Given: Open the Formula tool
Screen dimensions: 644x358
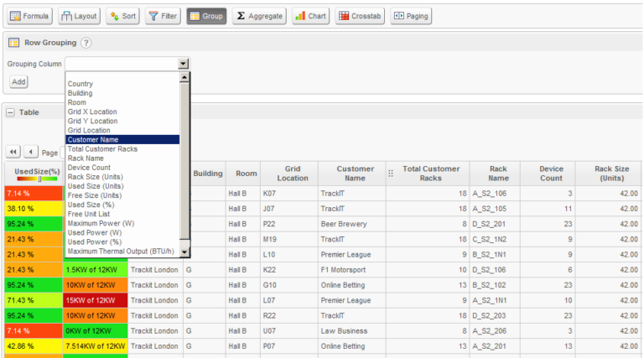Looking at the screenshot, I should (30, 16).
